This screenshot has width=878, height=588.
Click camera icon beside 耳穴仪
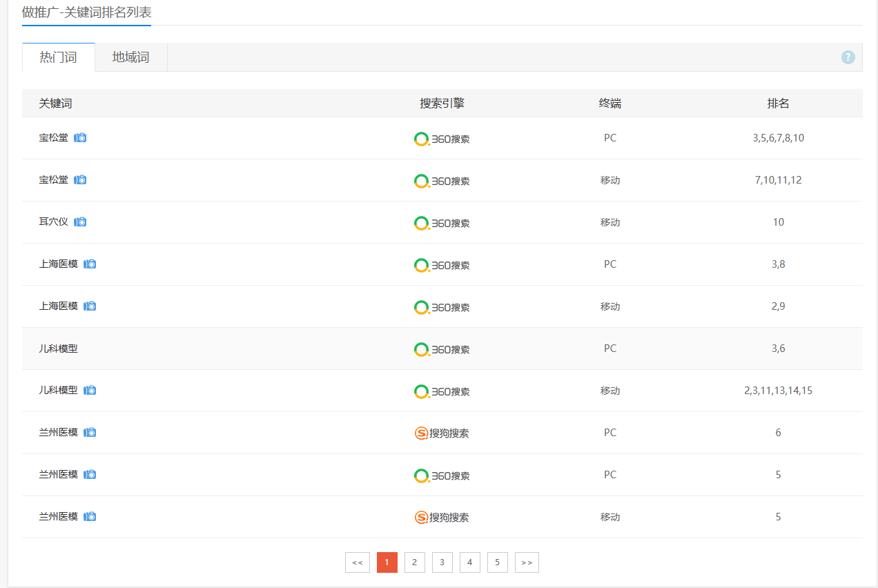coord(80,222)
